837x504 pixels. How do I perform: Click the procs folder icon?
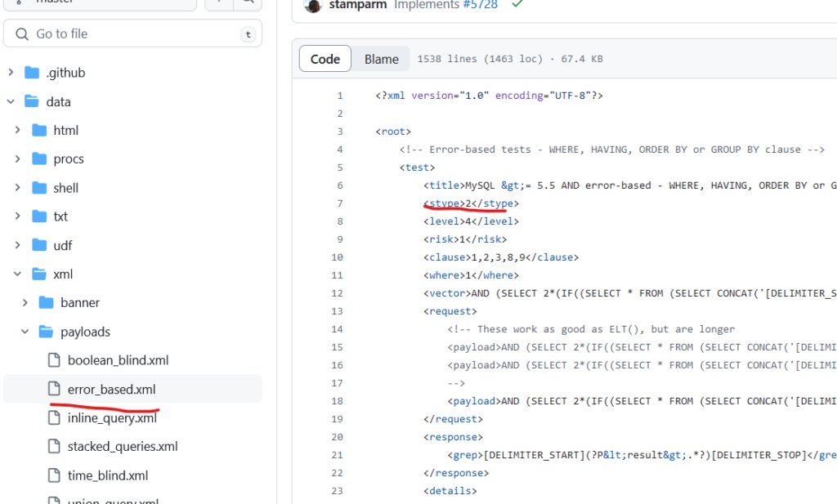click(39, 159)
